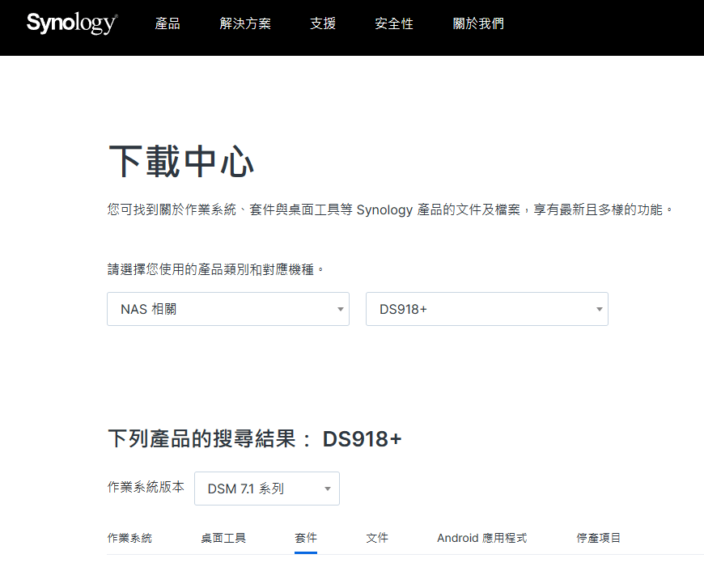Expand the DS918+ model dropdown
This screenshot has height=588, width=704.
(x=486, y=309)
